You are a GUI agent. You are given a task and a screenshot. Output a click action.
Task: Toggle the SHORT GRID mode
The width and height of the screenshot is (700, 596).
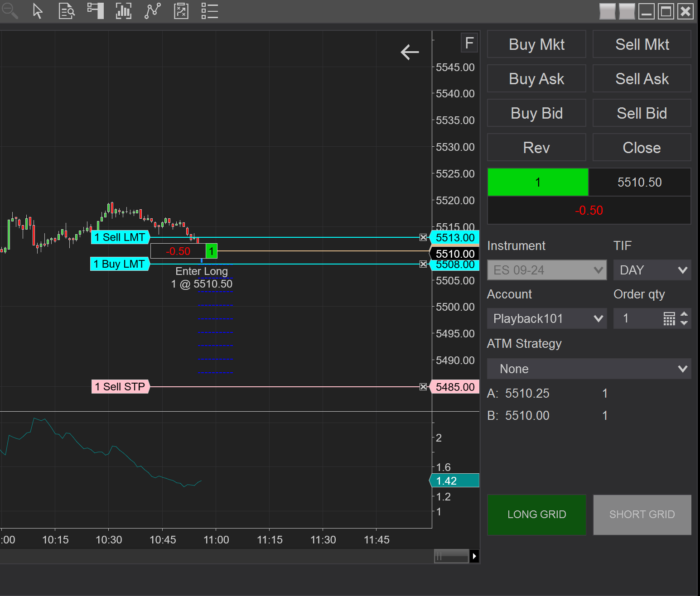[642, 514]
